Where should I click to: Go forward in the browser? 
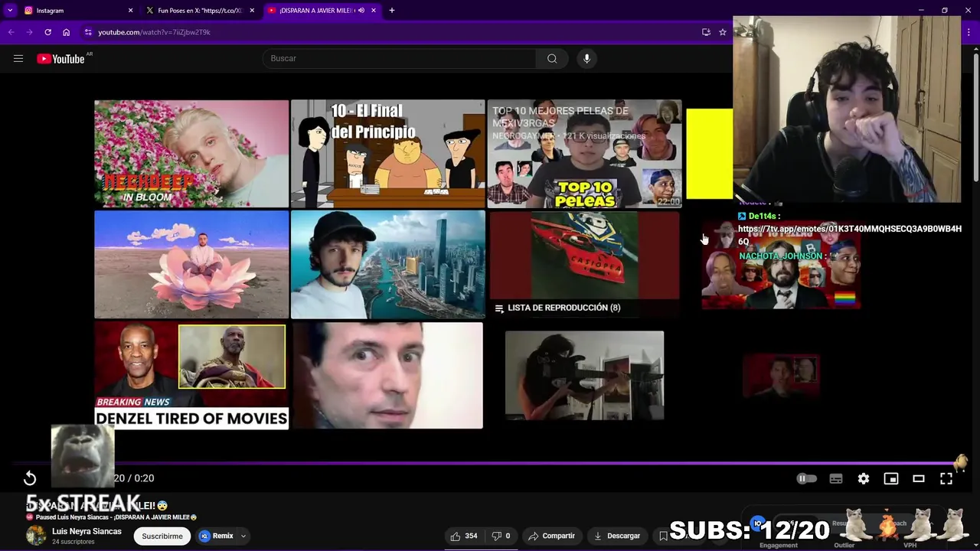tap(29, 32)
